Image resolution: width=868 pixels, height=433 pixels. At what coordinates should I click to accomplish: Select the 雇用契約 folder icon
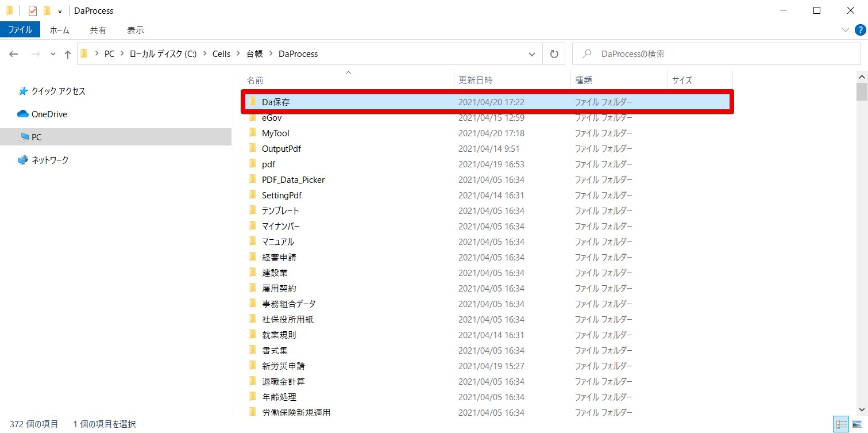tap(253, 288)
